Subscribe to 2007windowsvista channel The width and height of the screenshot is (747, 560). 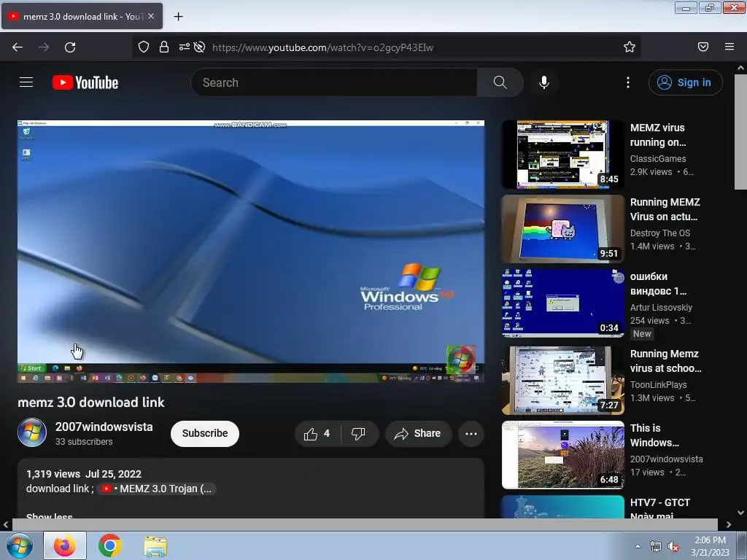(205, 433)
